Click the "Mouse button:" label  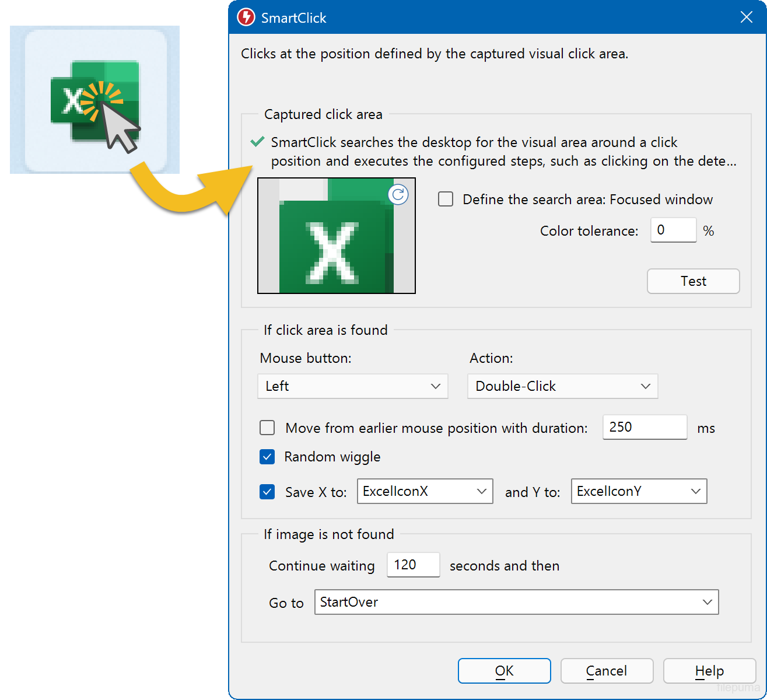coord(306,358)
